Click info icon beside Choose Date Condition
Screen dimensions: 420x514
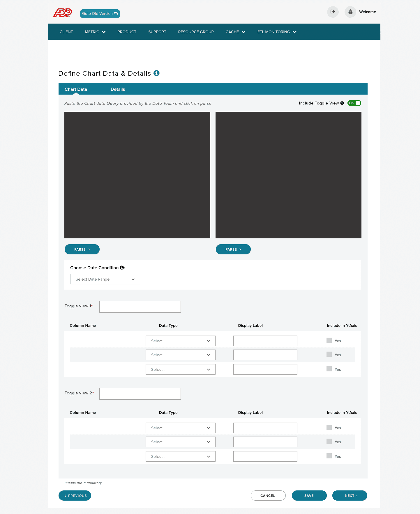(122, 267)
